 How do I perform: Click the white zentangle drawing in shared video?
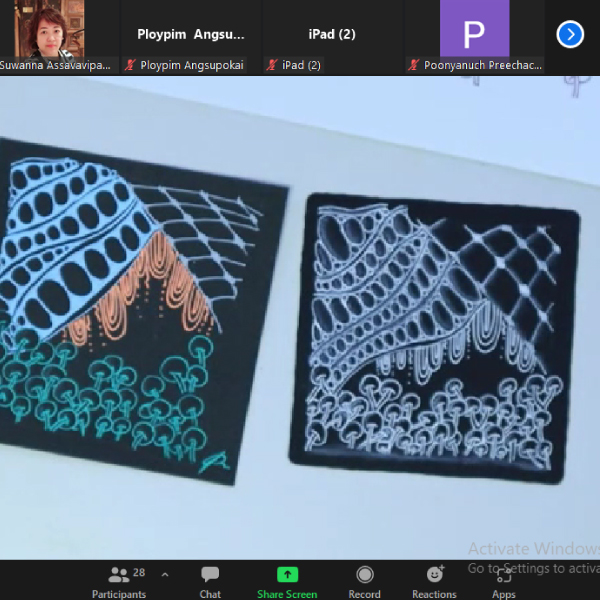tap(434, 339)
